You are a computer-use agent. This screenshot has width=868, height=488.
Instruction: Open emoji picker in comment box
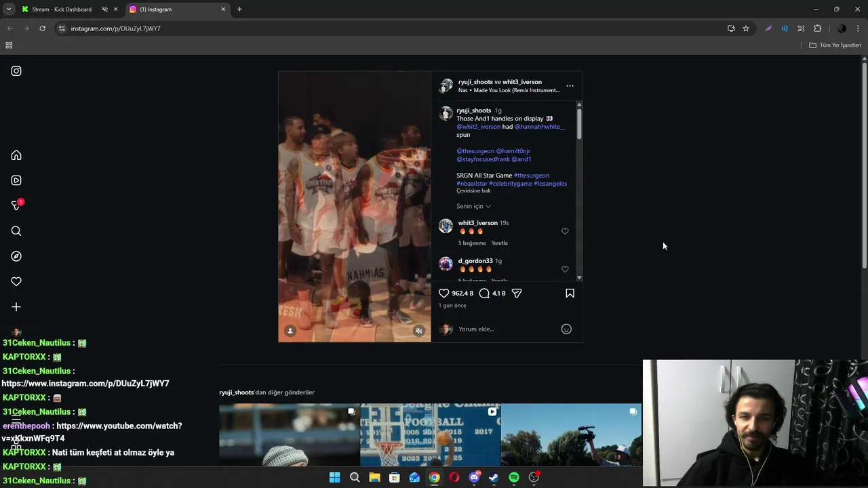pyautogui.click(x=566, y=329)
